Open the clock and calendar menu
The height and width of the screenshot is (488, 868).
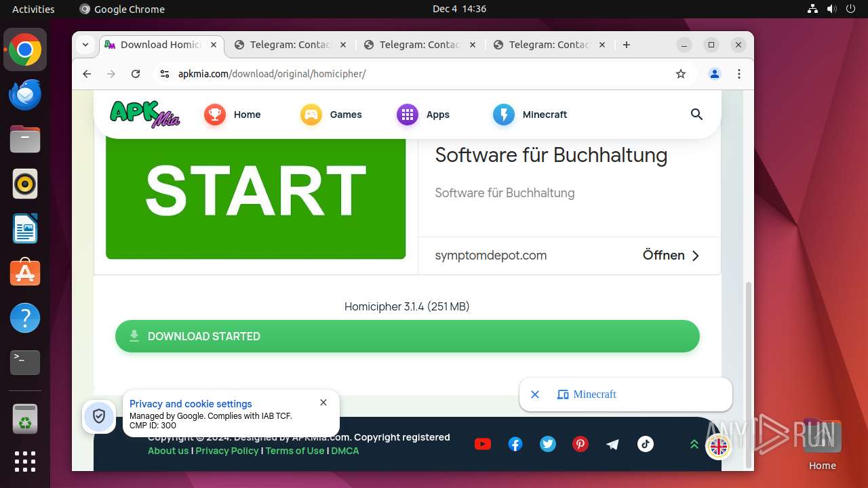[x=459, y=9]
